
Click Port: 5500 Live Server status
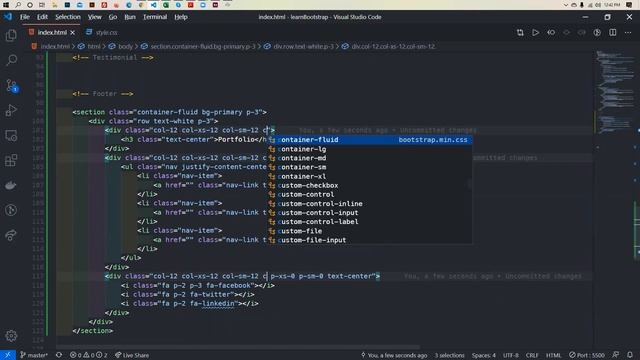click(x=587, y=355)
